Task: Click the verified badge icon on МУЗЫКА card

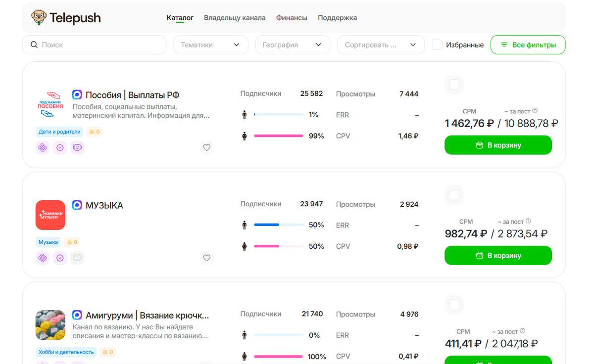Action: [60, 258]
